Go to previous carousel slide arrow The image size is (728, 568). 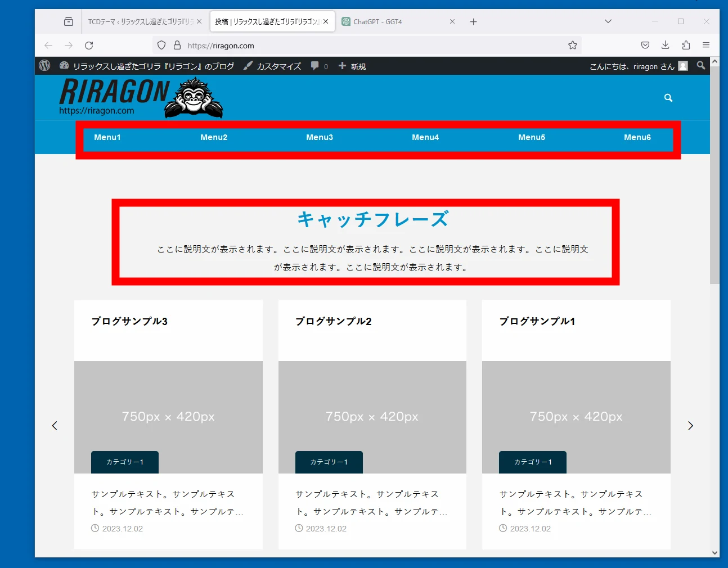click(55, 426)
